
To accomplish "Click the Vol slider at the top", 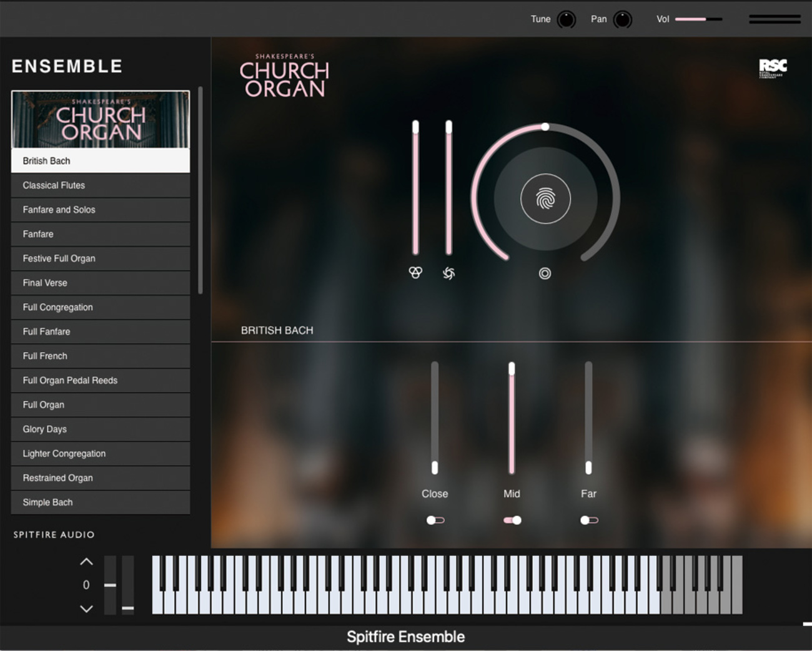I will tap(698, 19).
